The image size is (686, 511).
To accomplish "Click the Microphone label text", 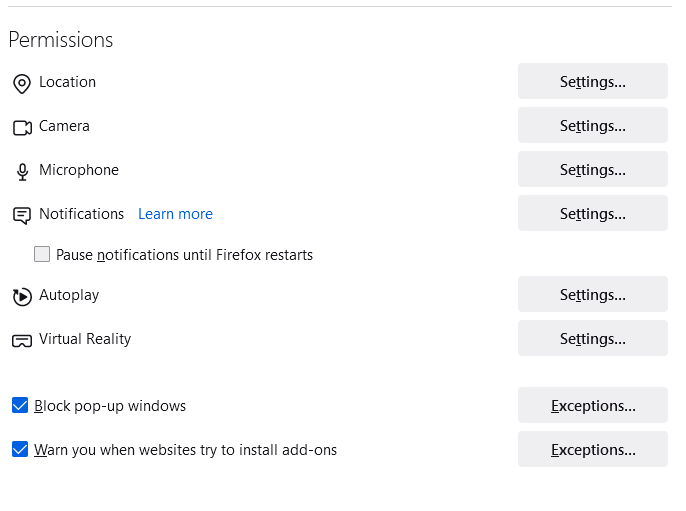I will click(x=79, y=170).
